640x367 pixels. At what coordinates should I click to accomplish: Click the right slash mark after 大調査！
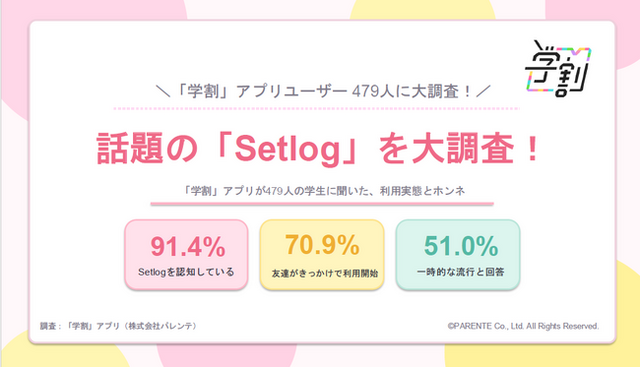click(483, 91)
